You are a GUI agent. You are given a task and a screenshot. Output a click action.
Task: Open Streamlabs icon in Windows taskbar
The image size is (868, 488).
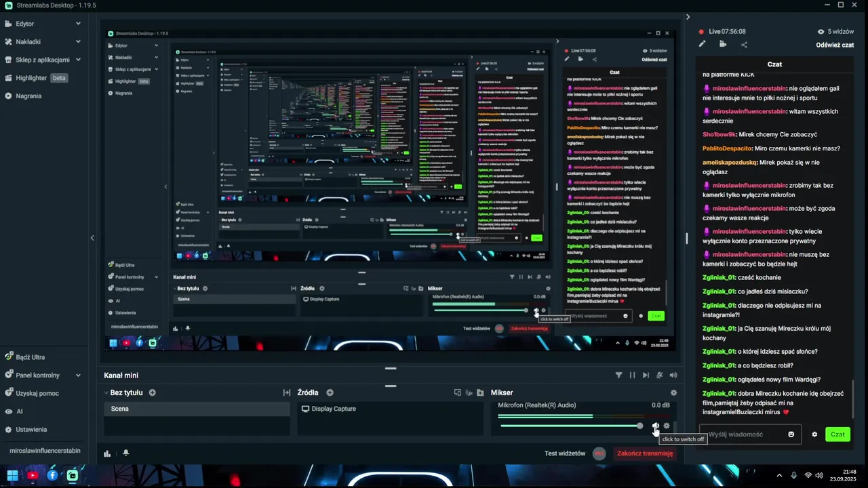click(73, 476)
